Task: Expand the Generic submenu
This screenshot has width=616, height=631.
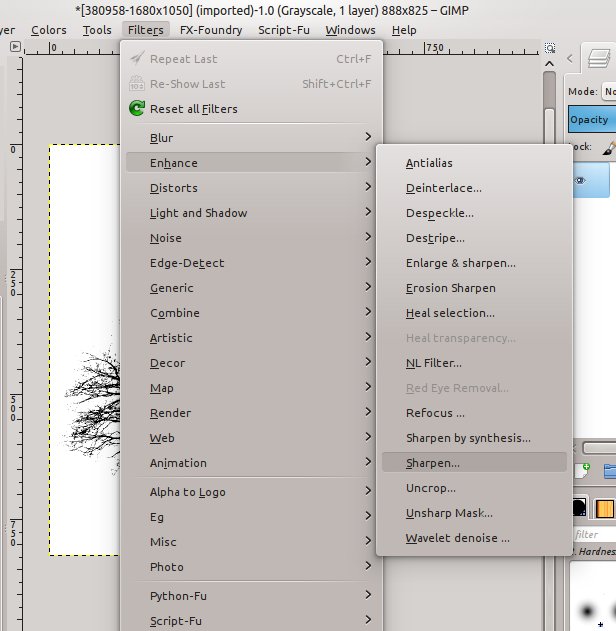Action: point(251,287)
